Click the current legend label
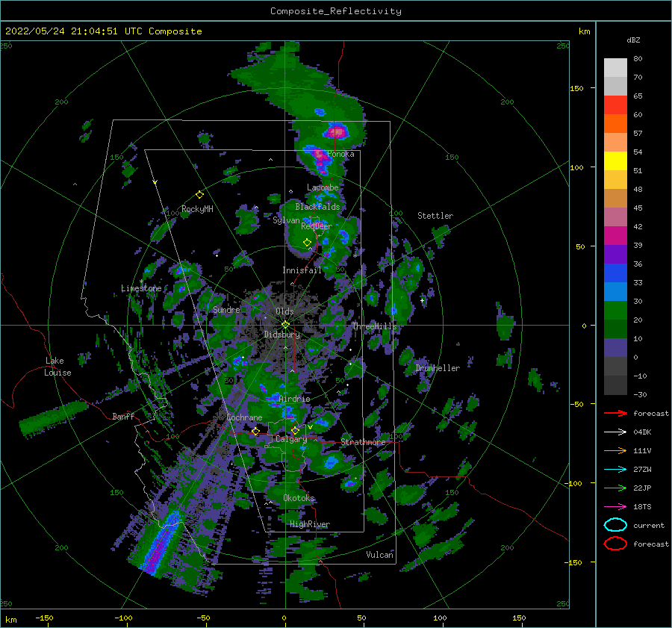 (x=649, y=525)
